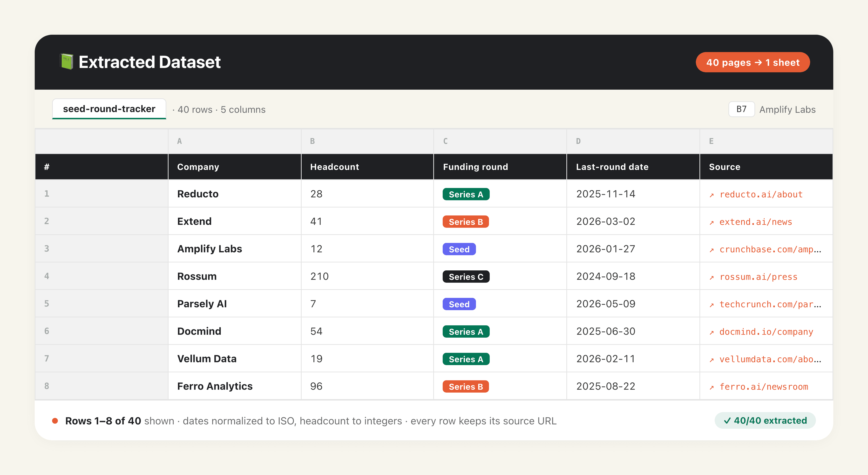Click the 40 pages → 1 sheet badge
Screen dimensions: 868x475
pyautogui.click(x=753, y=62)
